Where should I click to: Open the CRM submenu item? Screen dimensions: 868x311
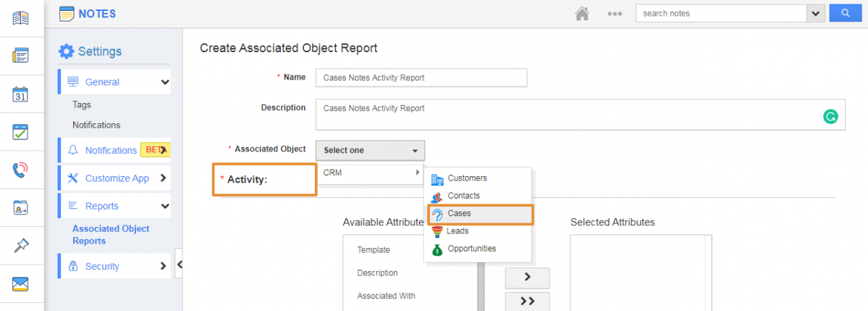coord(370,173)
